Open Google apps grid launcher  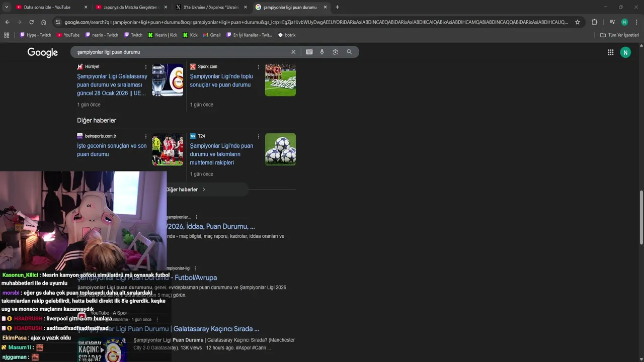[x=610, y=52]
